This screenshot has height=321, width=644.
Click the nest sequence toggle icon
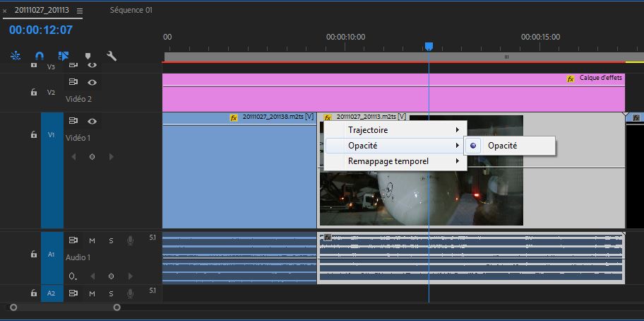[16, 56]
